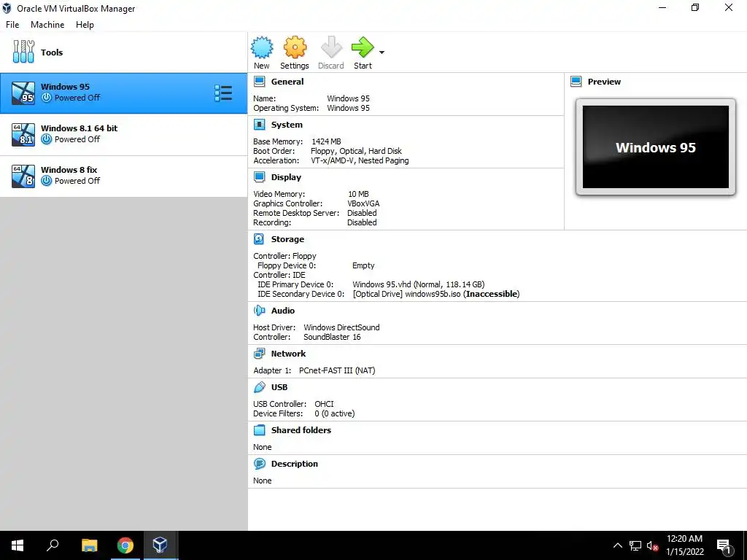
Task: Open the Storage settings heading link
Action: point(287,239)
